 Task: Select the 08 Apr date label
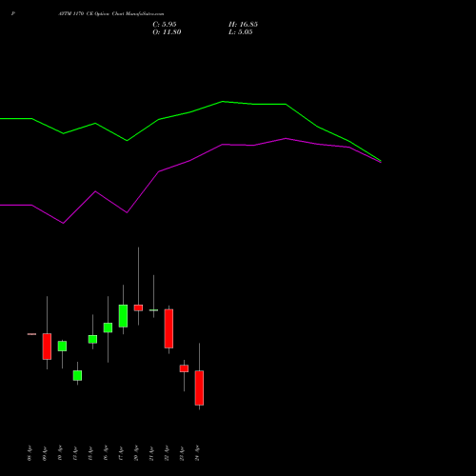coord(30,453)
